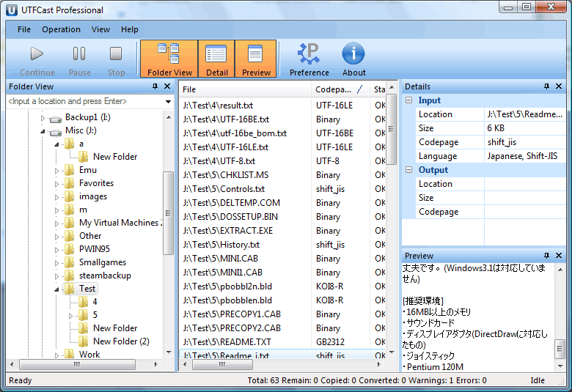The image size is (572, 392).
Task: Open the Help menu
Action: [130, 29]
